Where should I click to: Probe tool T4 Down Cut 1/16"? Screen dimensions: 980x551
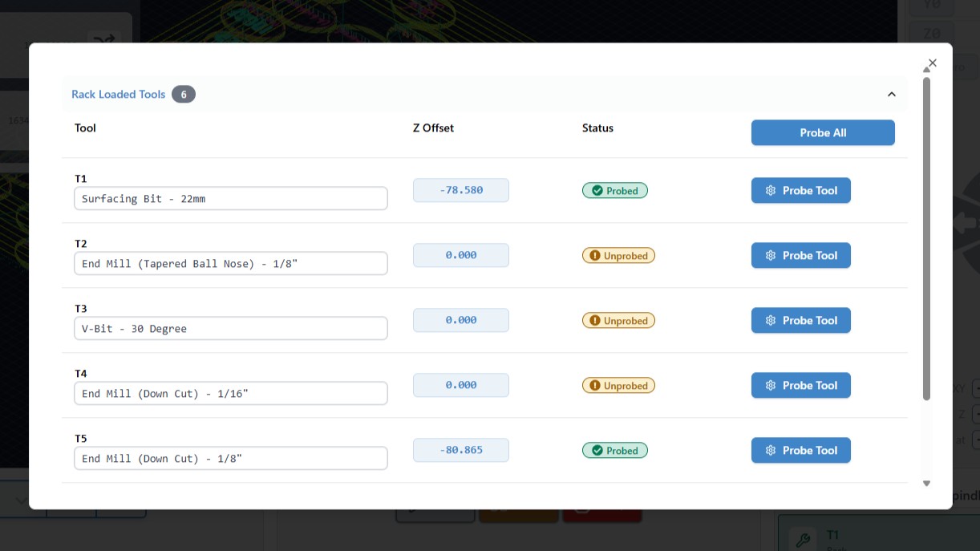click(x=800, y=386)
